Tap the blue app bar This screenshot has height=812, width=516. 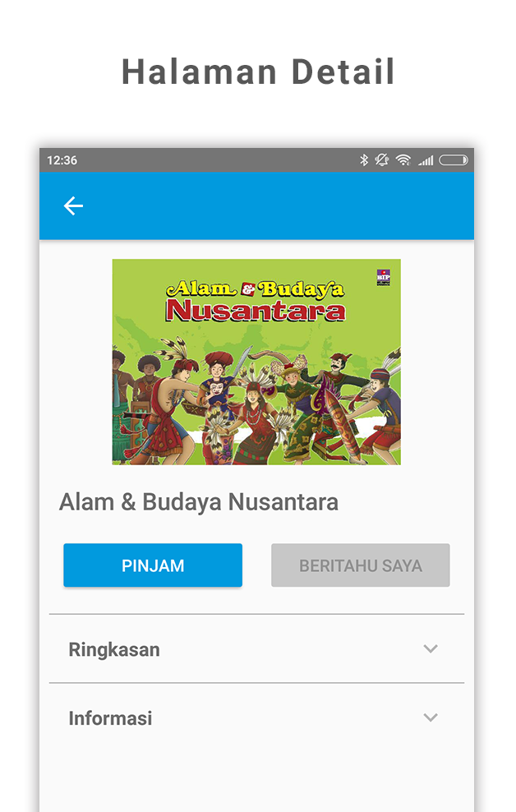pyautogui.click(x=256, y=205)
